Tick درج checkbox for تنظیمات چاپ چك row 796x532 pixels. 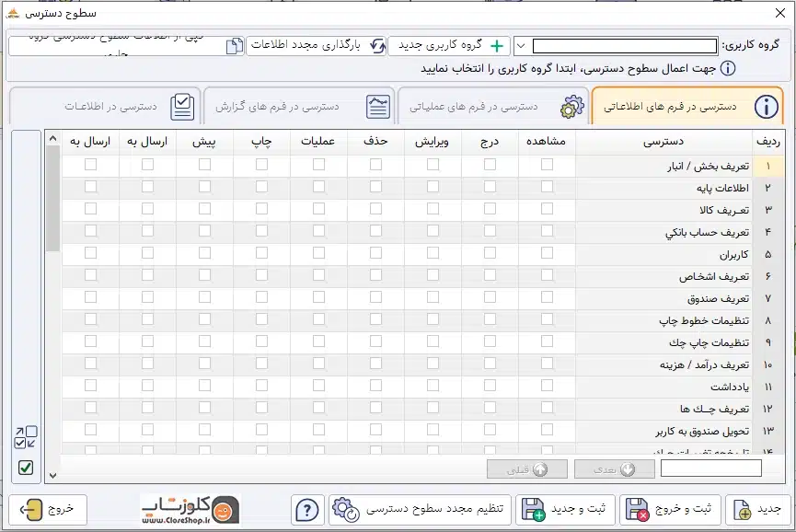pyautogui.click(x=490, y=341)
